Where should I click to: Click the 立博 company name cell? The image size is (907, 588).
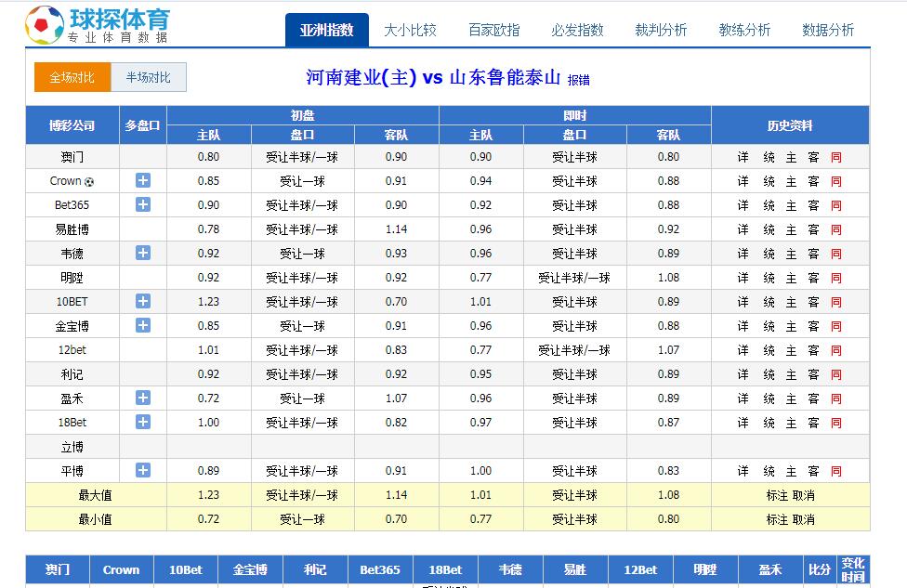tap(72, 447)
